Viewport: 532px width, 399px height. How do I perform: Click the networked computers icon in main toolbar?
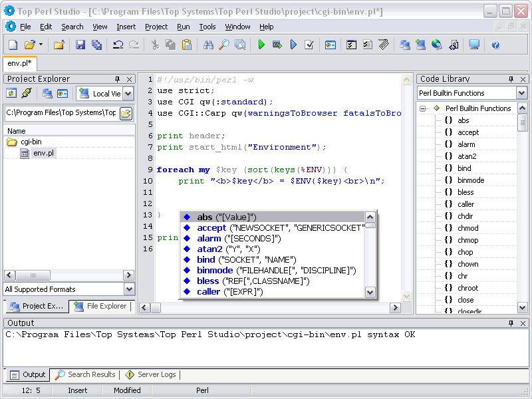click(405, 45)
